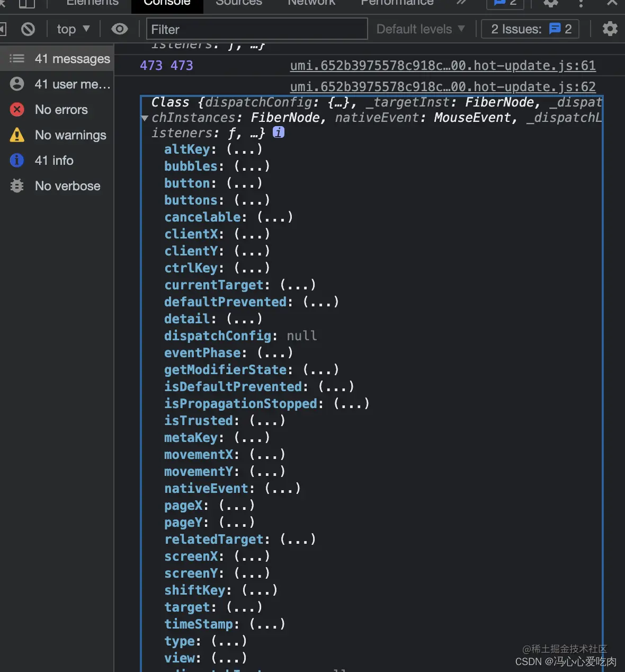Evaluate the pageY getter (...)

point(237,523)
